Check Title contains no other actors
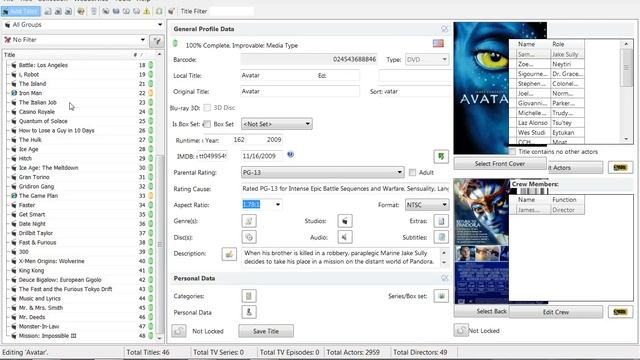The width and height of the screenshot is (640, 360). tap(512, 151)
